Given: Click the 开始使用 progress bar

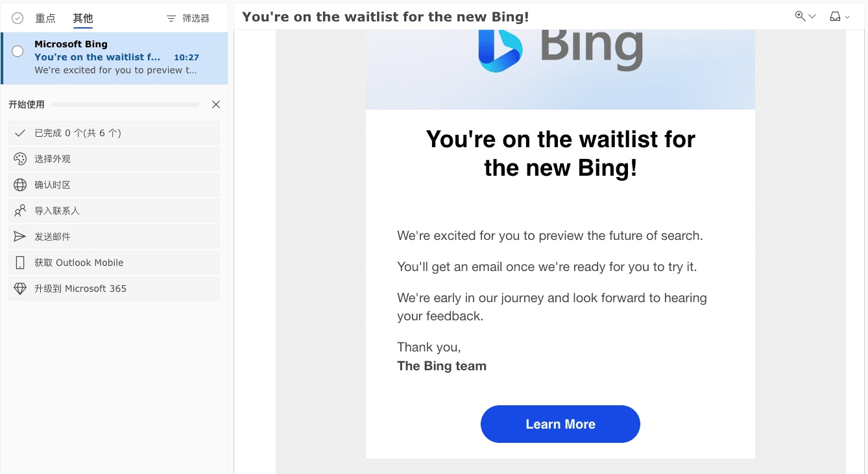Looking at the screenshot, I should pyautogui.click(x=125, y=104).
